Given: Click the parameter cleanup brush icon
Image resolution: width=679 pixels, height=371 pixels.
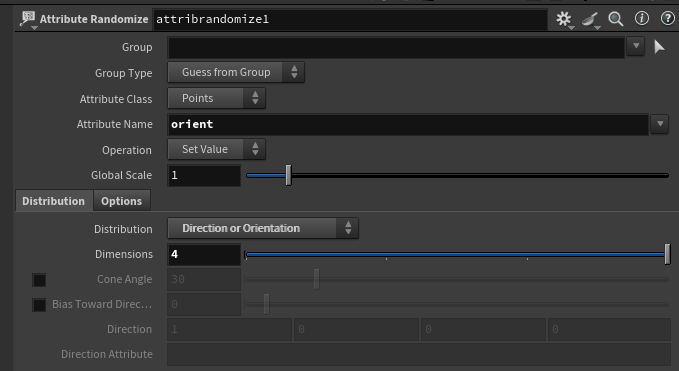Looking at the screenshot, I should (x=590, y=19).
